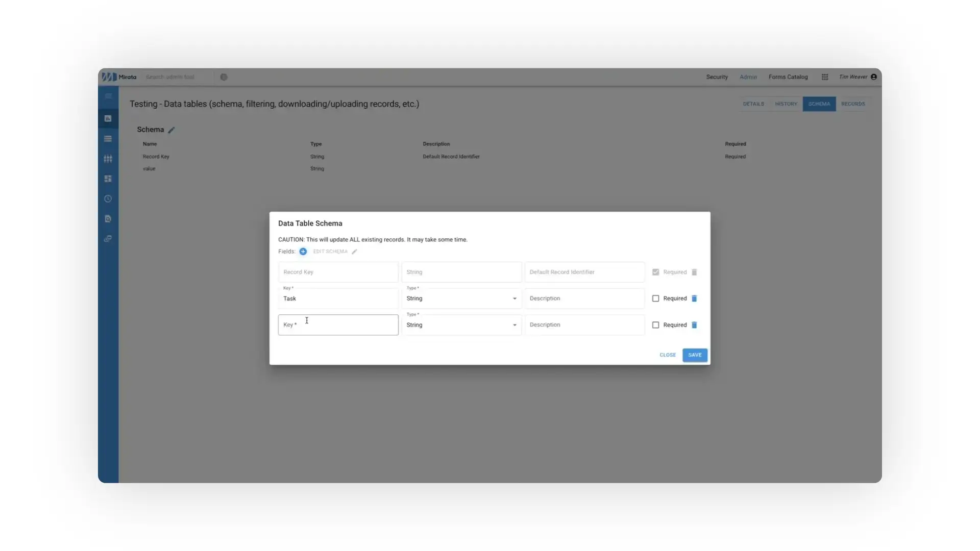
Task: Add a new field with the plus icon
Action: pyautogui.click(x=303, y=251)
